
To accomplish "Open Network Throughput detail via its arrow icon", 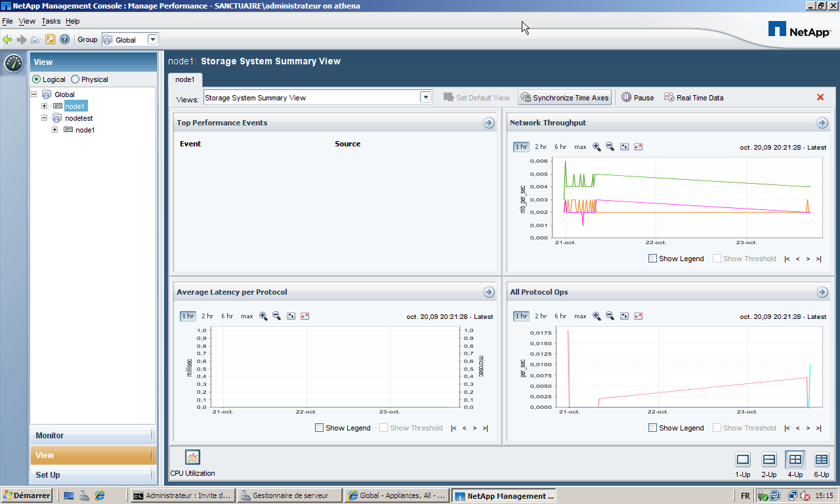I will (x=822, y=123).
